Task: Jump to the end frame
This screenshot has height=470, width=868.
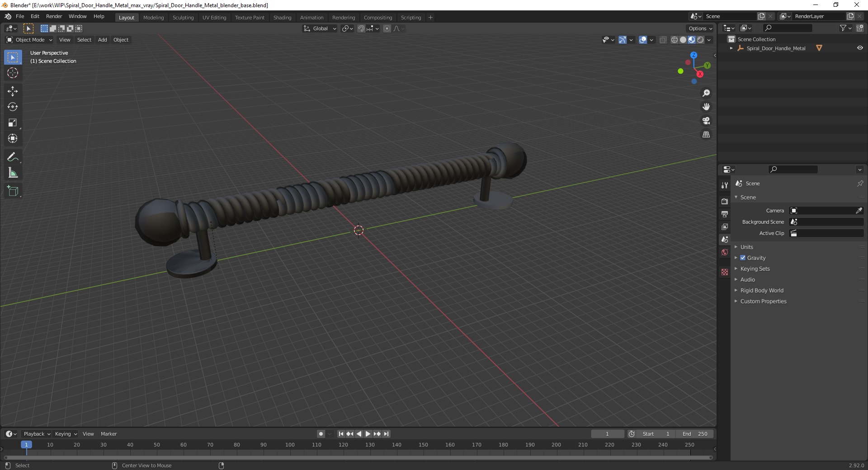Action: 387,434
